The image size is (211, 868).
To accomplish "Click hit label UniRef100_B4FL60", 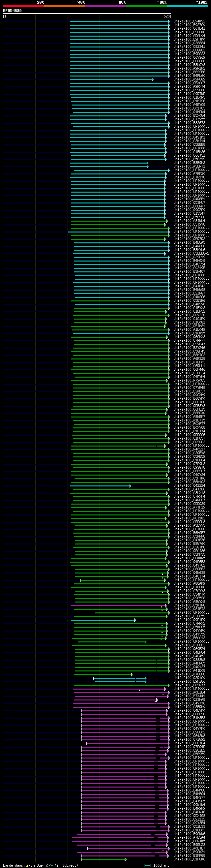I will [x=190, y=76].
